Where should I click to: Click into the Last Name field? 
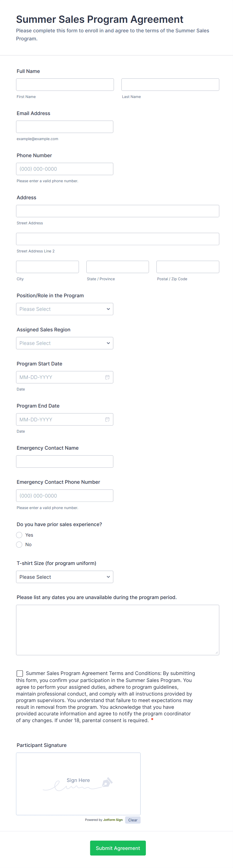[x=170, y=84]
